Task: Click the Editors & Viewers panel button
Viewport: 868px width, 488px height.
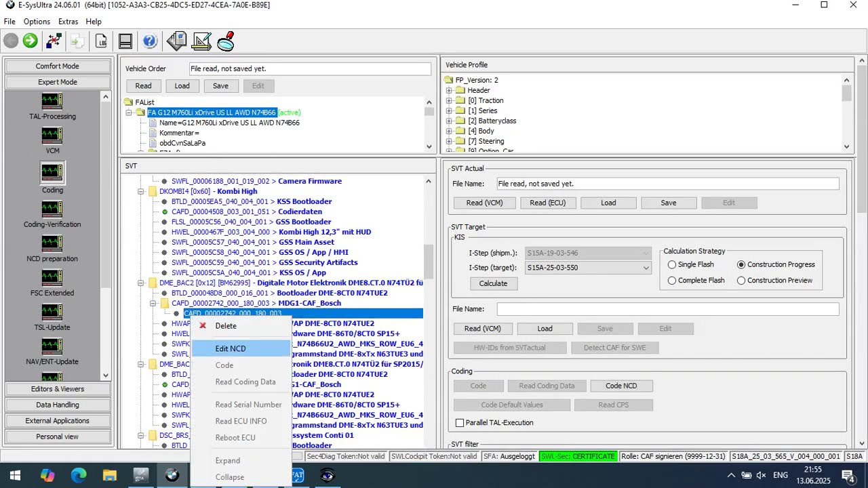Action: (x=58, y=389)
